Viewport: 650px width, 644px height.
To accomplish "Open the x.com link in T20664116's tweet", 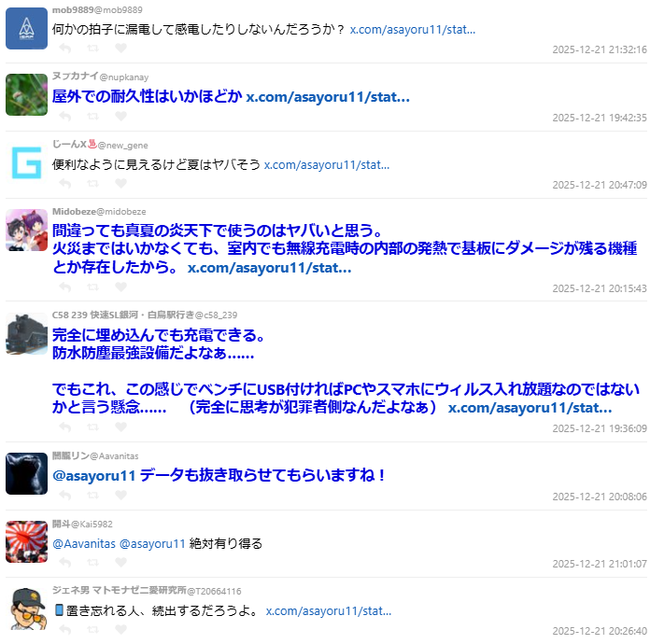I will pyautogui.click(x=329, y=610).
